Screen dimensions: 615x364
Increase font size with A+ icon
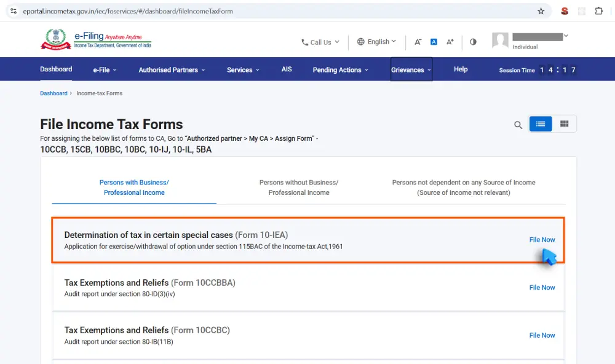click(x=450, y=42)
